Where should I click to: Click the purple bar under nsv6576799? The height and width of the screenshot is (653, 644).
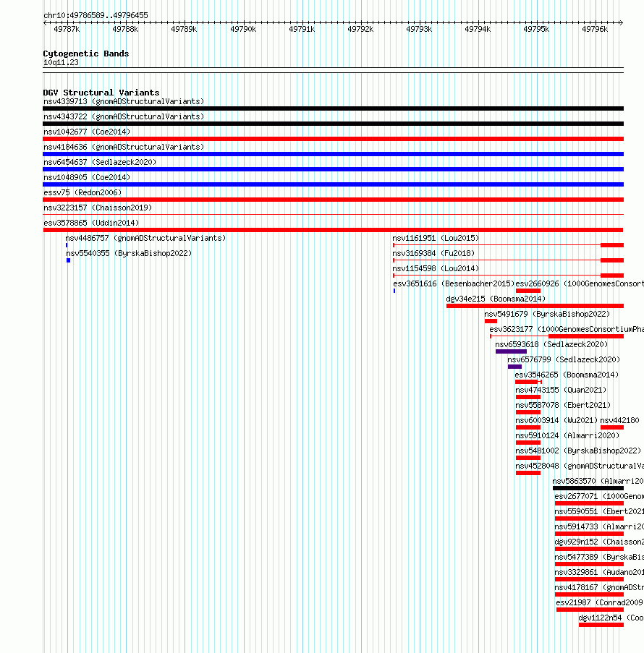click(514, 367)
